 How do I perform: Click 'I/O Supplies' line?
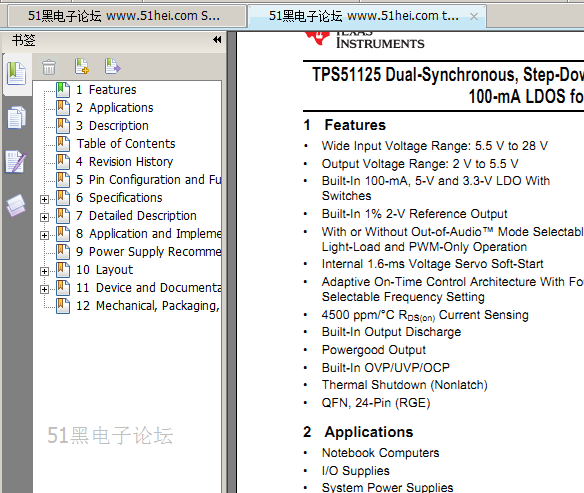pos(356,471)
